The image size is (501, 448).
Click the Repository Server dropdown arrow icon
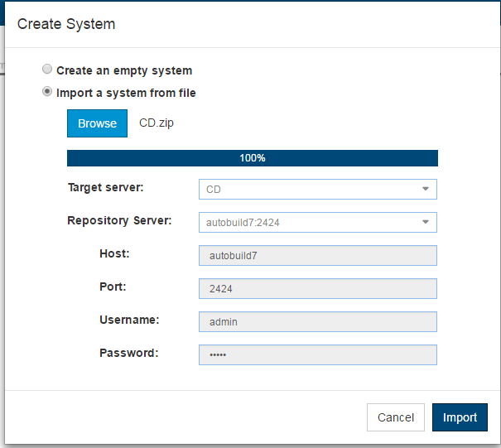pos(426,222)
